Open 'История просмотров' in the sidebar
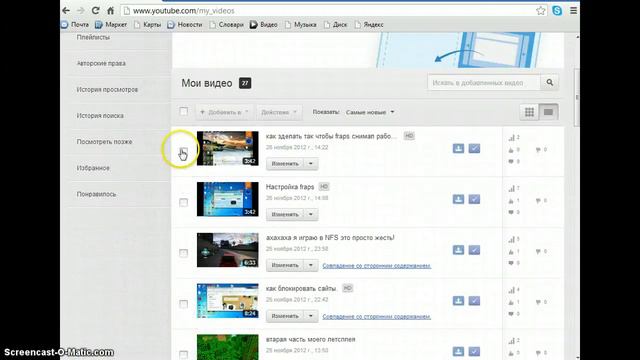This screenshot has width=640, height=360. point(107,89)
